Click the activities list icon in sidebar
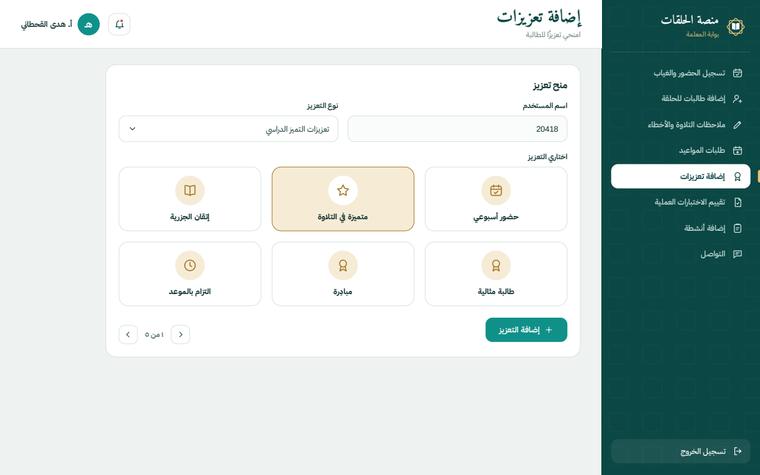Screen dimensions: 760x475 (737, 228)
